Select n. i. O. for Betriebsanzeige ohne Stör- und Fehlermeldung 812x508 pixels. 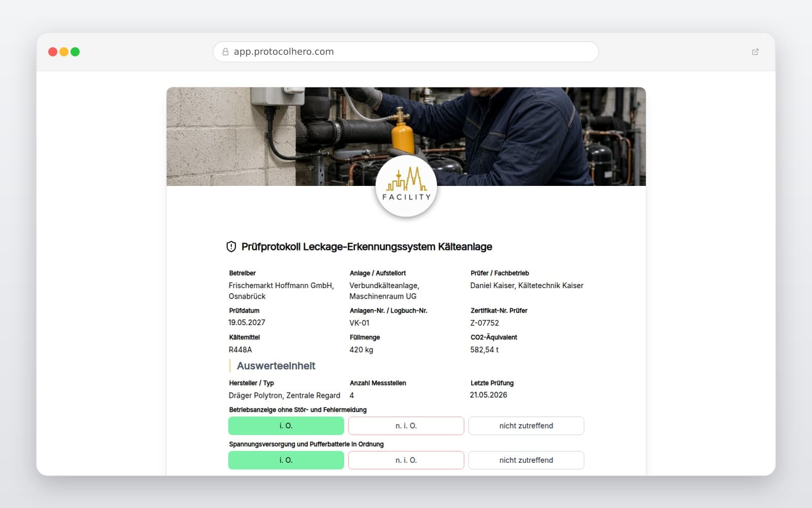click(406, 426)
